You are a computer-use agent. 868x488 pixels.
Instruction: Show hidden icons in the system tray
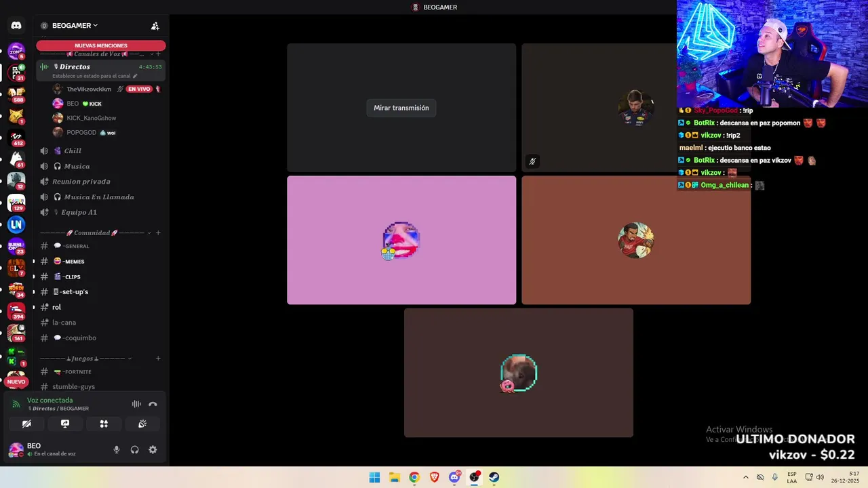pos(746,477)
